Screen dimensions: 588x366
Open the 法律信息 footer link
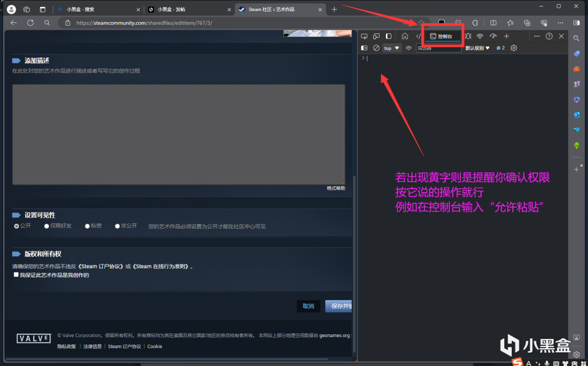pos(92,346)
